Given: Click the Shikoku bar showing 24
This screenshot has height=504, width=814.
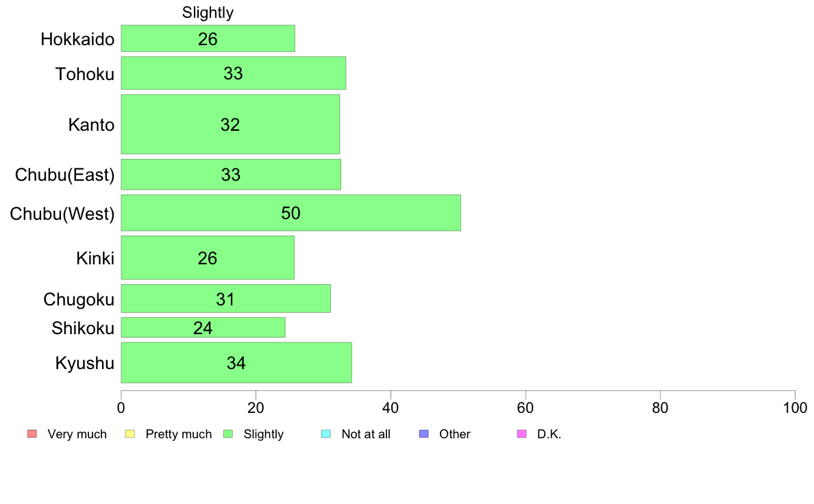Looking at the screenshot, I should click(x=203, y=327).
